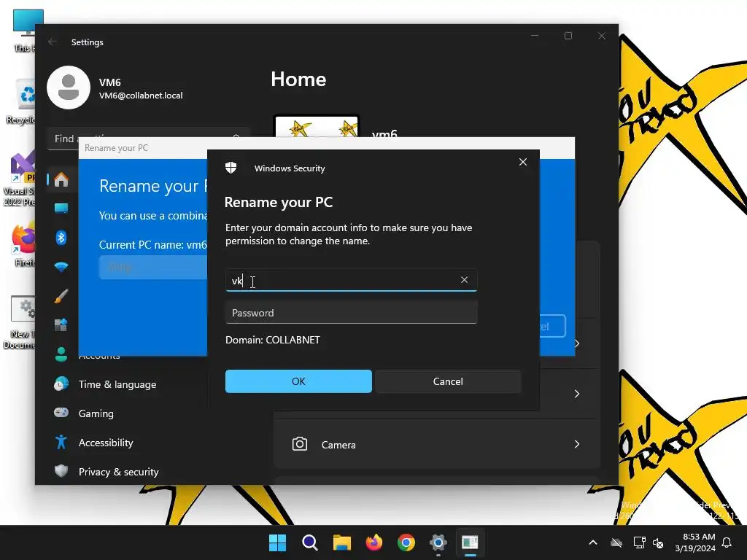Screen dimensions: 747x560
Task: Select Gaming in Settings sidebar
Action: click(x=96, y=413)
